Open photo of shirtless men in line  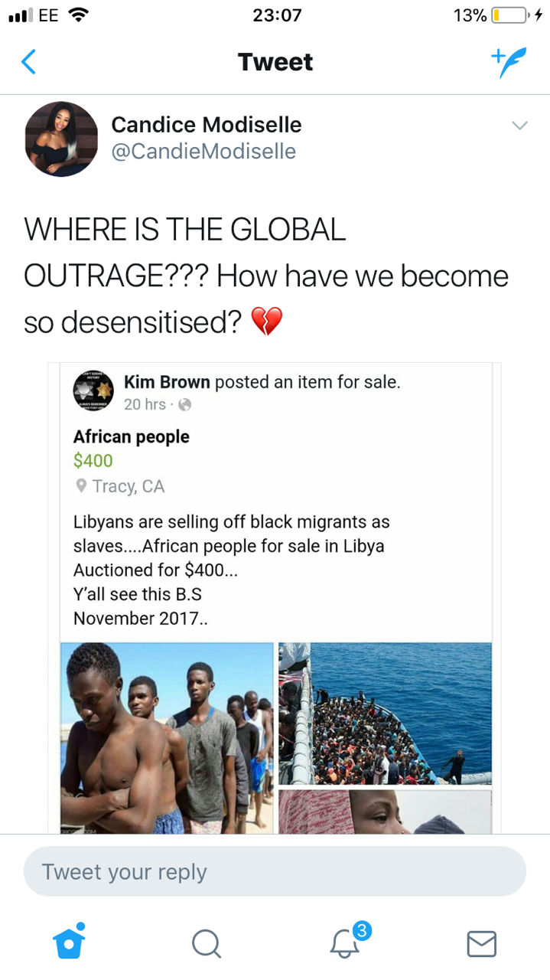[167, 737]
